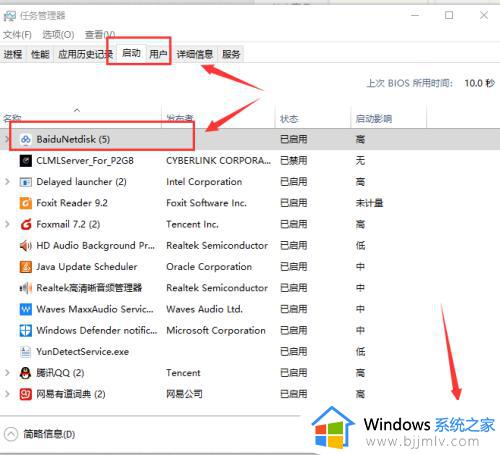500x455 pixels.
Task: Click the CLMLServer_For_P2G8 black icon
Action: (26, 161)
